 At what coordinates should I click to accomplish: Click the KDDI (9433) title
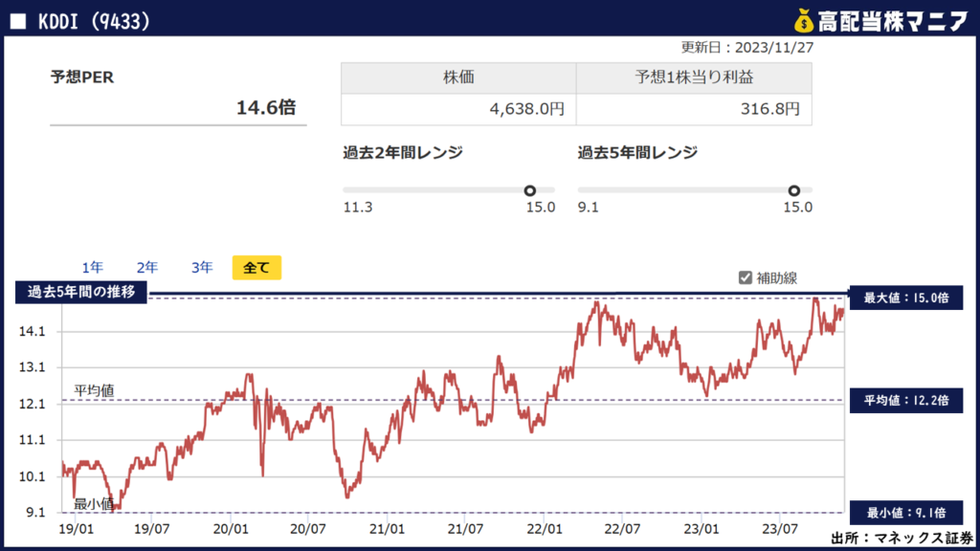tap(94, 21)
